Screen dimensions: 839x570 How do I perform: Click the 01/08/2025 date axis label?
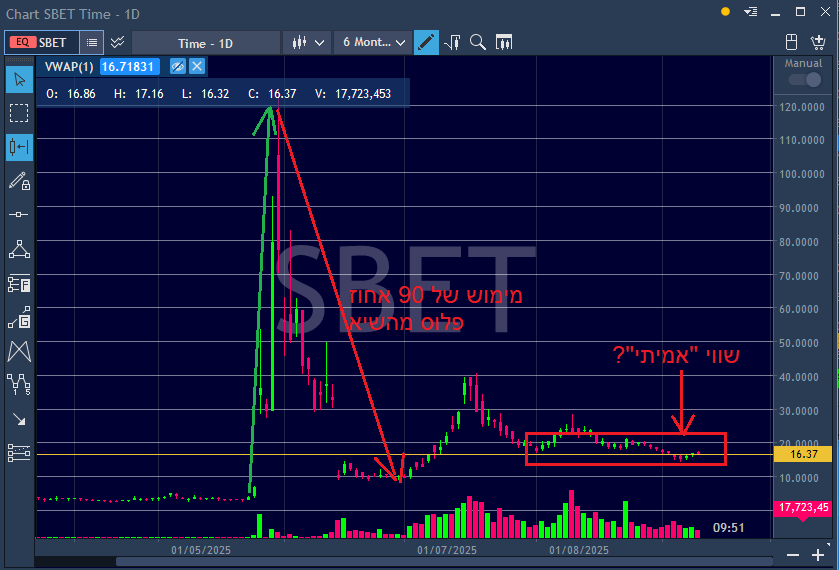point(579,550)
